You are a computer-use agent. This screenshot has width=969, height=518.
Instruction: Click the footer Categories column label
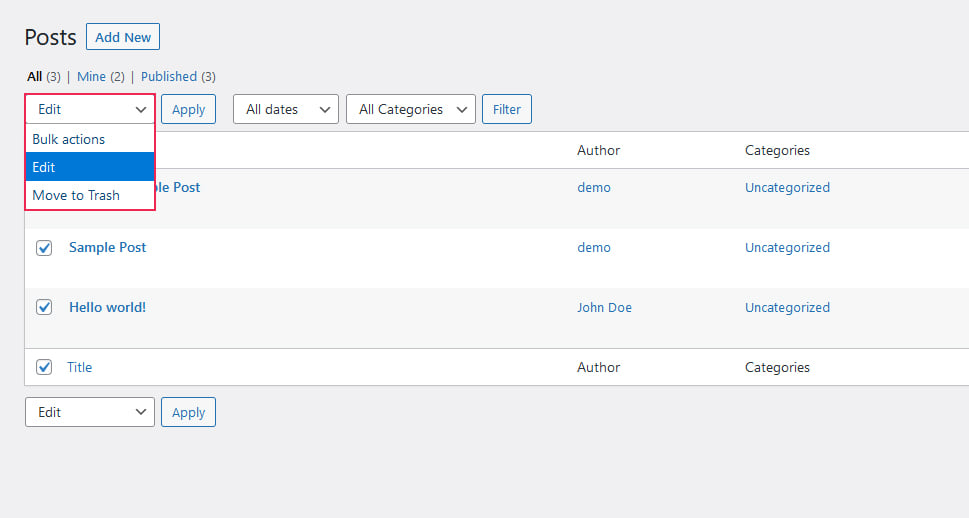click(x=777, y=367)
